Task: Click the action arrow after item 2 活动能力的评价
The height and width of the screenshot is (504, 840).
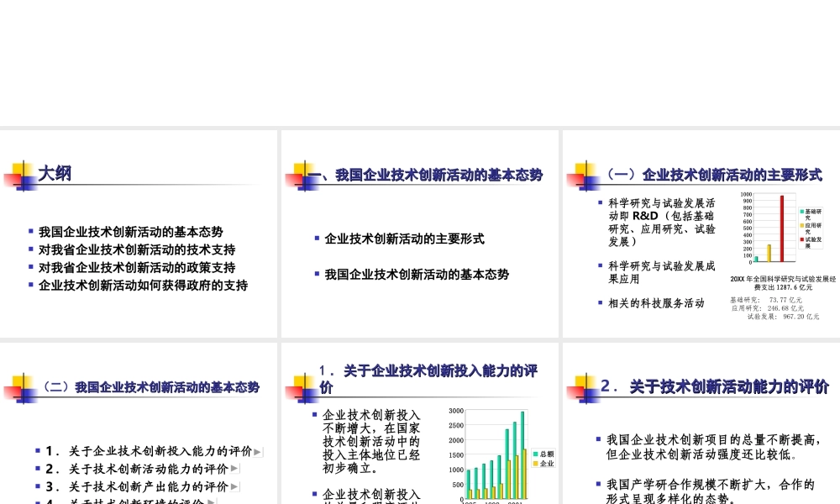Action: (x=234, y=469)
